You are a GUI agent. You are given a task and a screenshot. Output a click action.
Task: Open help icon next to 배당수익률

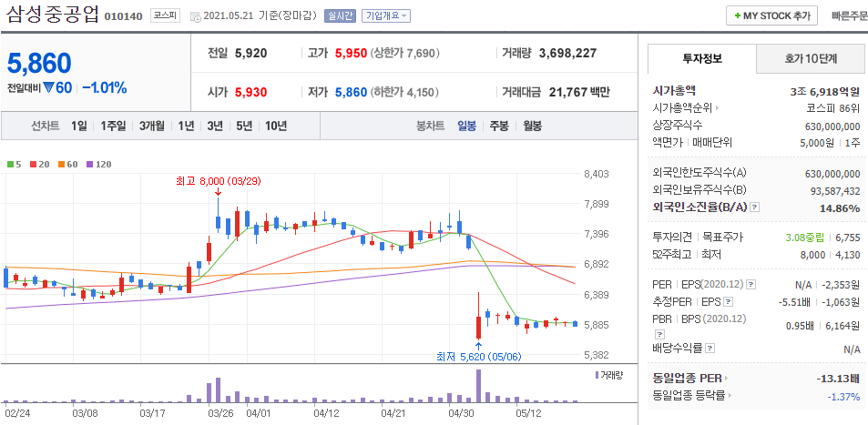pyautogui.click(x=710, y=349)
